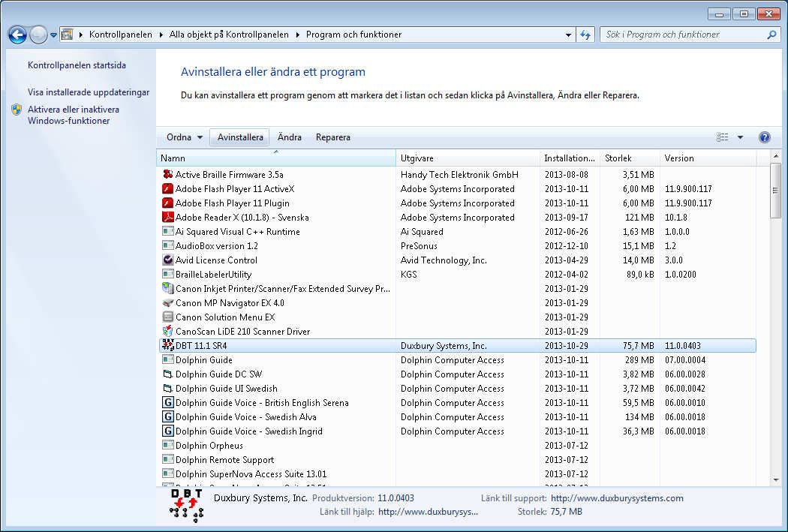
Task: Click the Canon Solution Menu EX icon
Action: [168, 317]
